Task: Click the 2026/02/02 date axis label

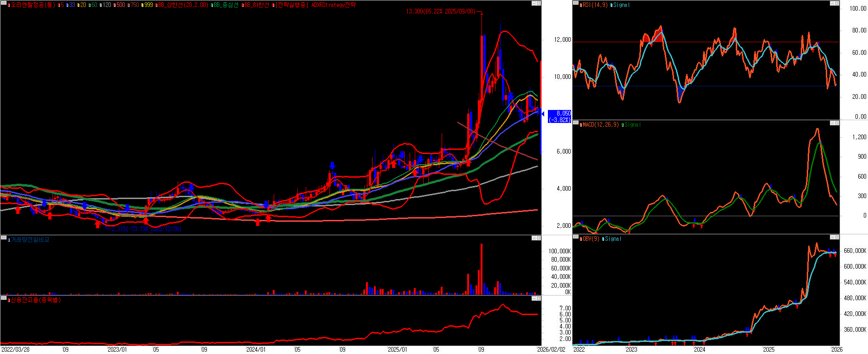Action: pyautogui.click(x=551, y=349)
